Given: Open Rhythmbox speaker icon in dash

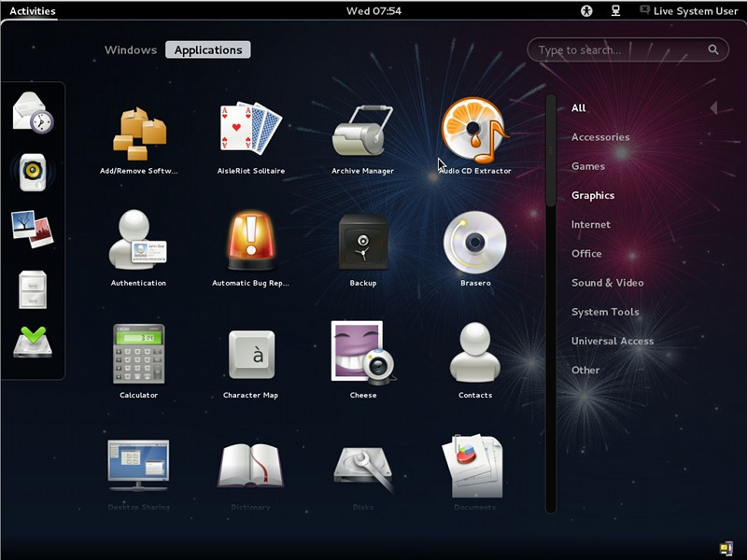Looking at the screenshot, I should (33, 172).
